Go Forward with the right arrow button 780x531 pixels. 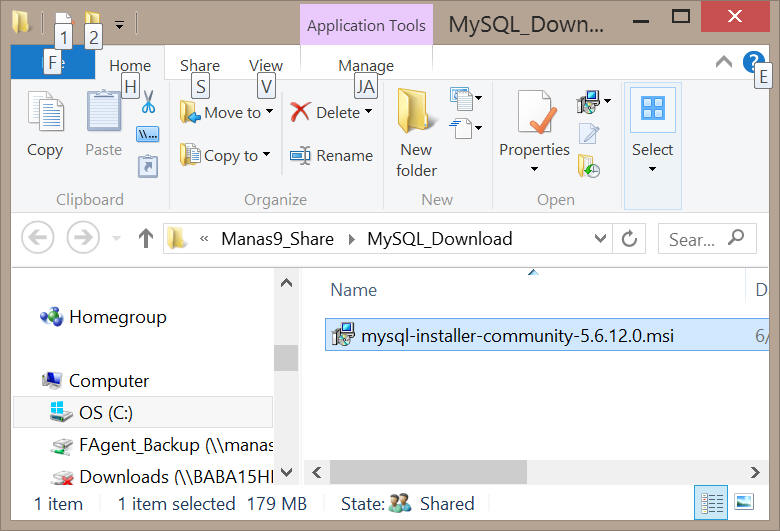(x=83, y=237)
